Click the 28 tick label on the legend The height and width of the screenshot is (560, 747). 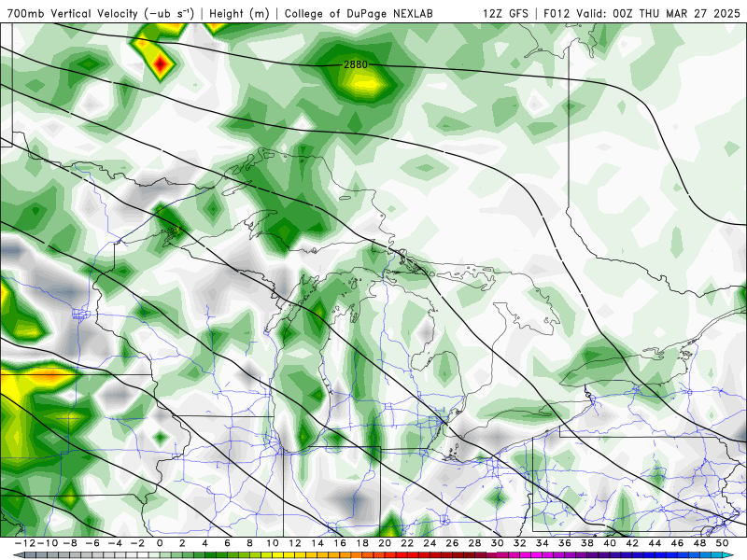pos(474,543)
